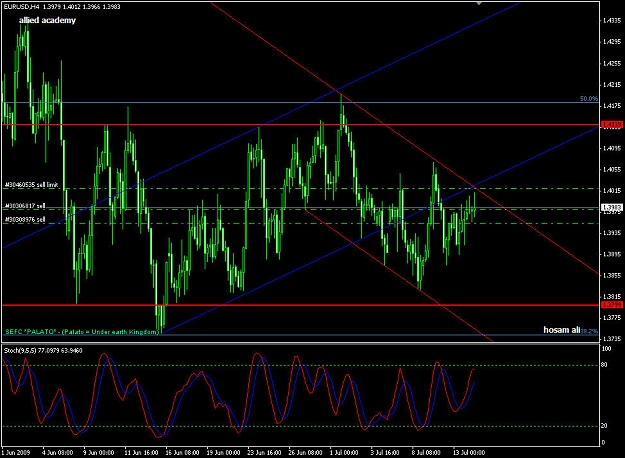Click the 1.4015 price axis label

click(612, 191)
